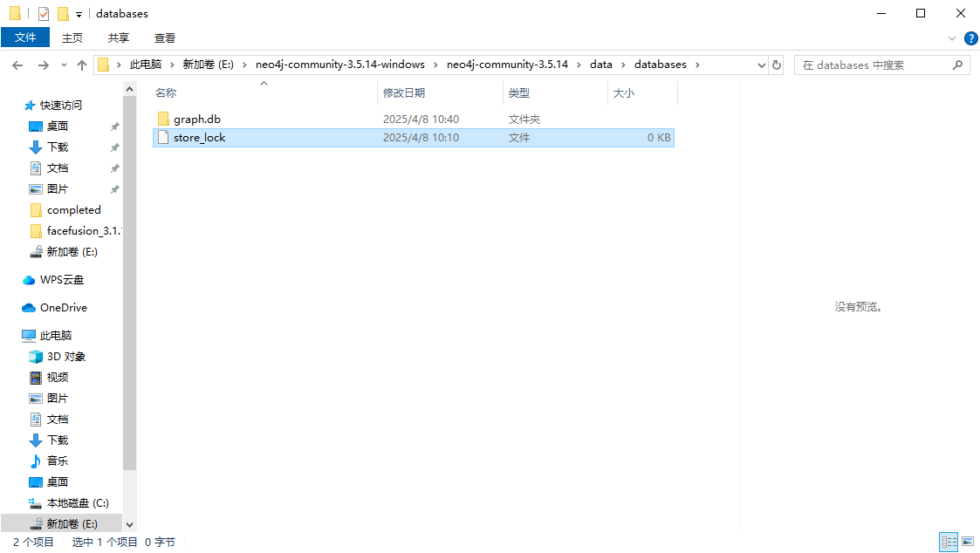Click the properties icon in quick access toolbar
The width and height of the screenshot is (980, 553).
43,13
